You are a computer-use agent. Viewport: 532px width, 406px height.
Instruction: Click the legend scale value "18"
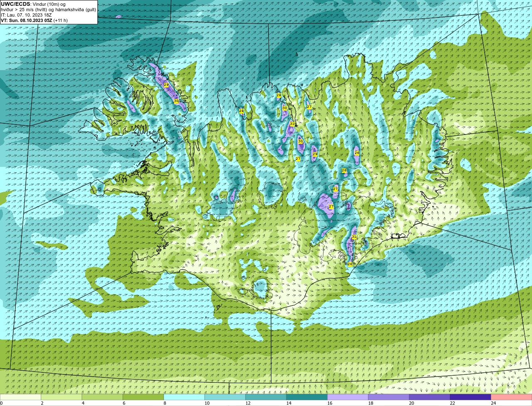371,403
